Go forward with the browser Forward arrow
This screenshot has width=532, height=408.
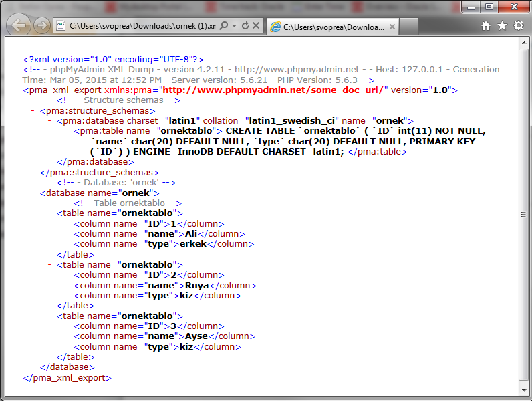click(41, 25)
